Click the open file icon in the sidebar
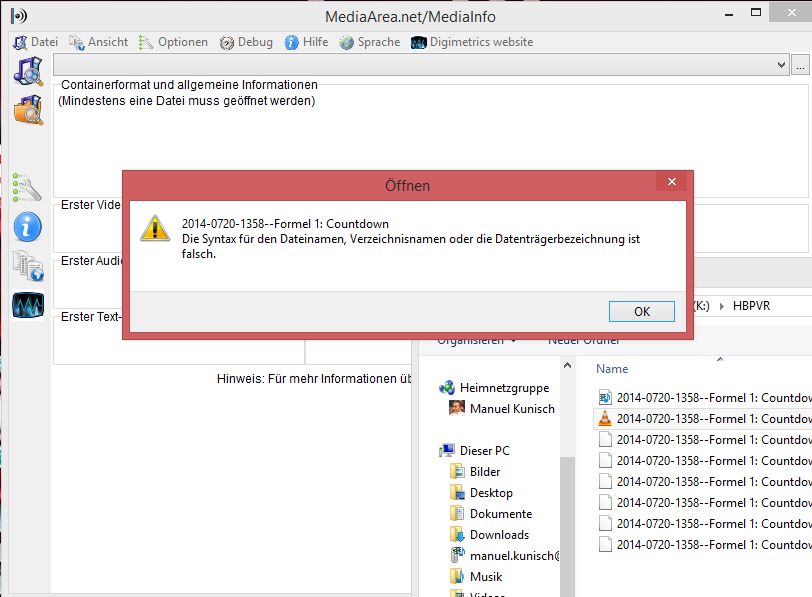 click(x=28, y=71)
